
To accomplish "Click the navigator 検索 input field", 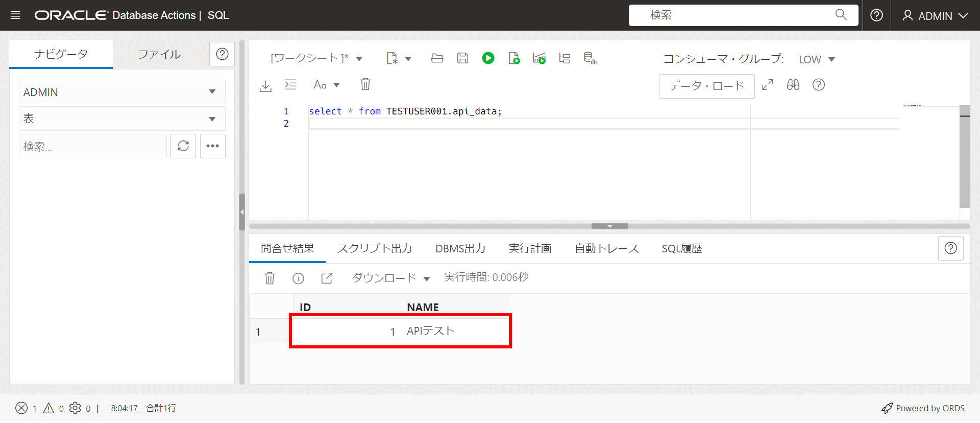I will 93,146.
